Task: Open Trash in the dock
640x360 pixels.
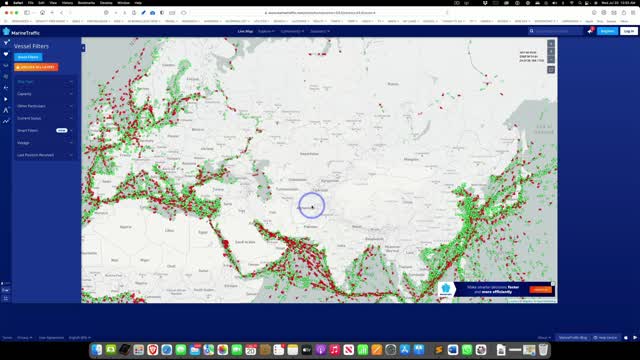Action: (543, 350)
